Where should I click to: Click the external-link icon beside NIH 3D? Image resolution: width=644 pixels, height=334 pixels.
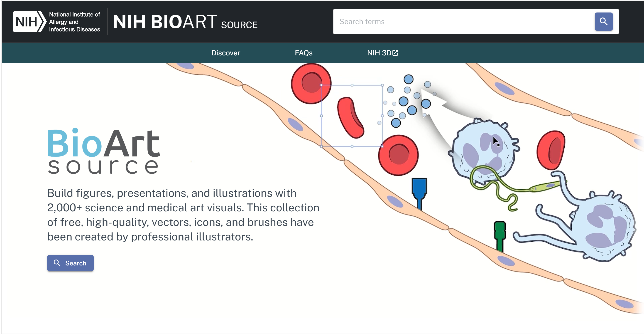pyautogui.click(x=395, y=53)
